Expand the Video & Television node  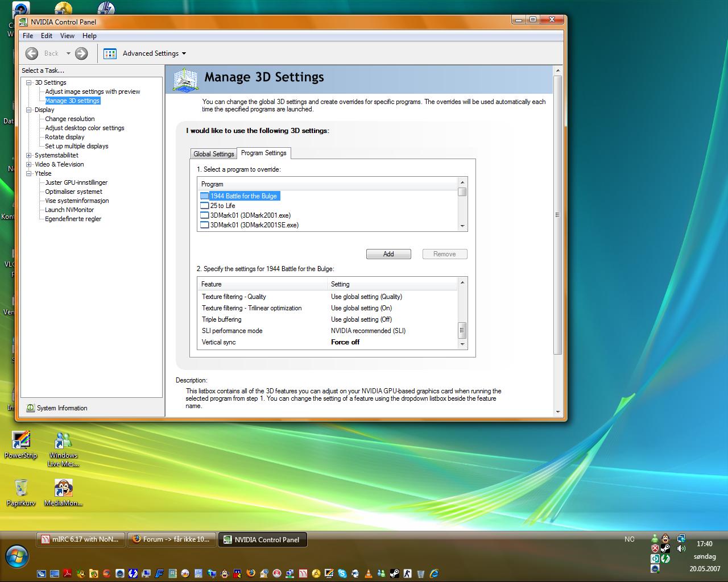(x=29, y=164)
